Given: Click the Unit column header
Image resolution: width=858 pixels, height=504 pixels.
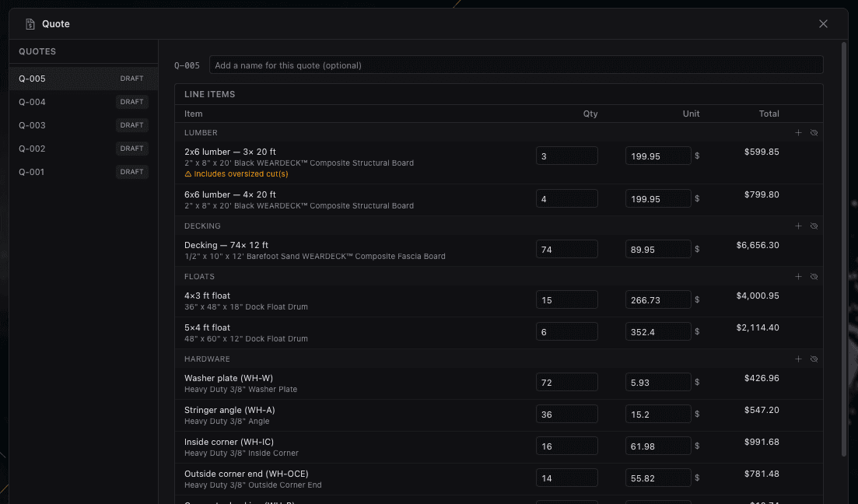Looking at the screenshot, I should [691, 114].
